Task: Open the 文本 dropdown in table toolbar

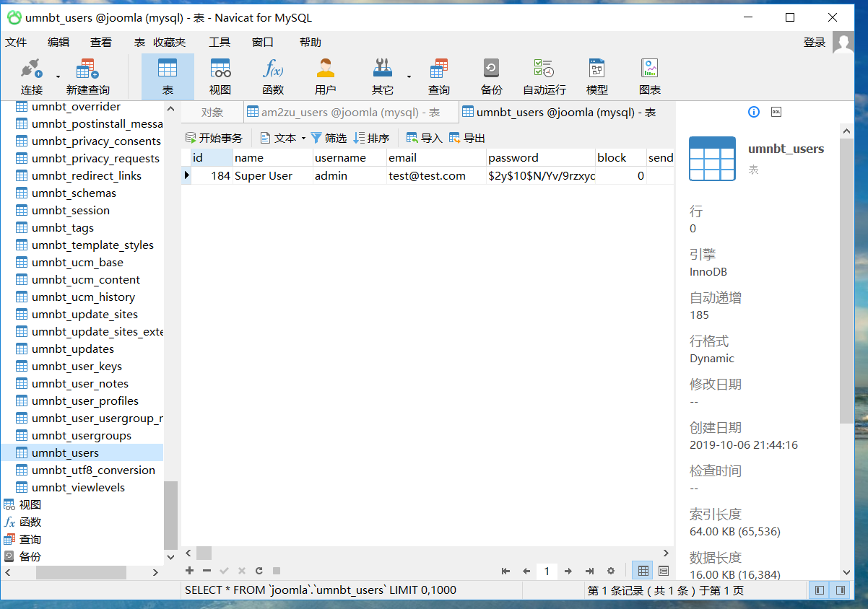Action: 283,138
